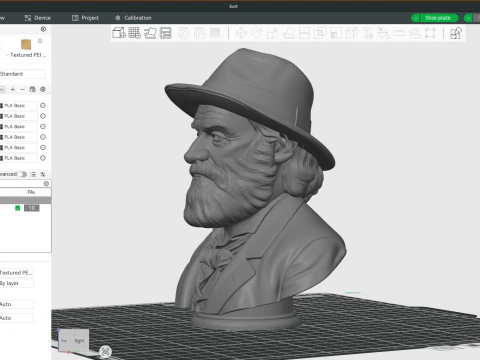Click the compare presets icon
Image resolution: width=480 pixels, height=360 pixels.
coord(43,174)
